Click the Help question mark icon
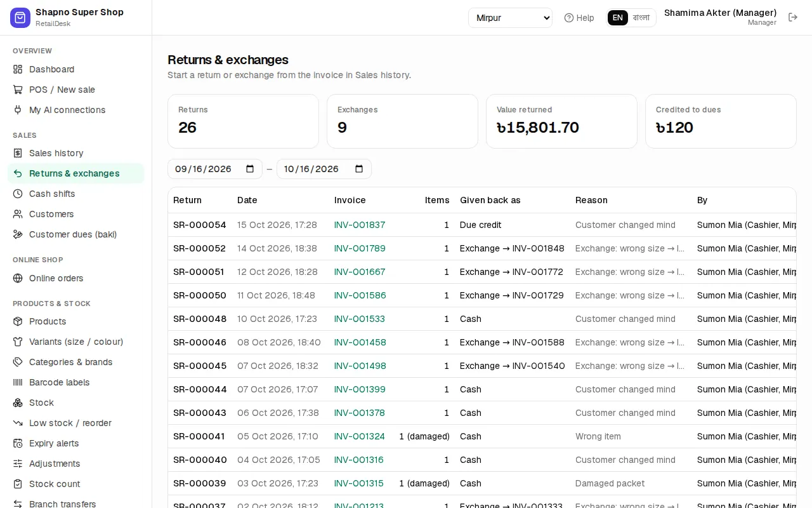This screenshot has width=812, height=508. click(x=569, y=18)
